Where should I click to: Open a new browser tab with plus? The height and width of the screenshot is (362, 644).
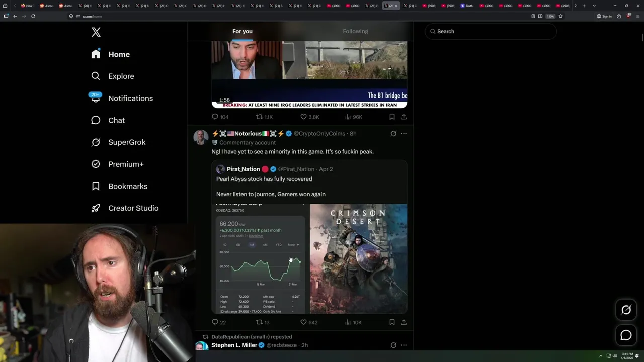coord(584,6)
